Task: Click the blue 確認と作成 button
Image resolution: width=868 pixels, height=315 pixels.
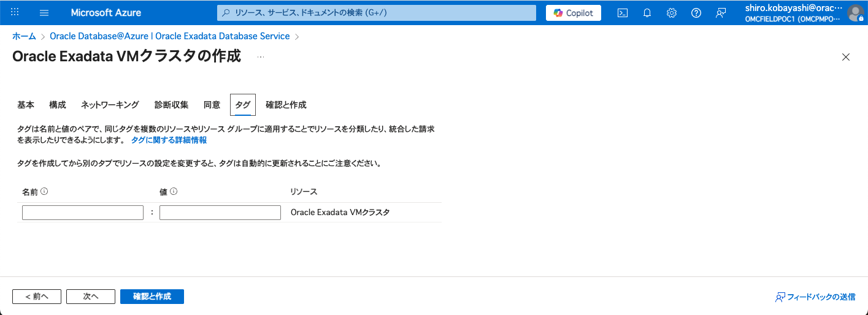Action: [152, 296]
